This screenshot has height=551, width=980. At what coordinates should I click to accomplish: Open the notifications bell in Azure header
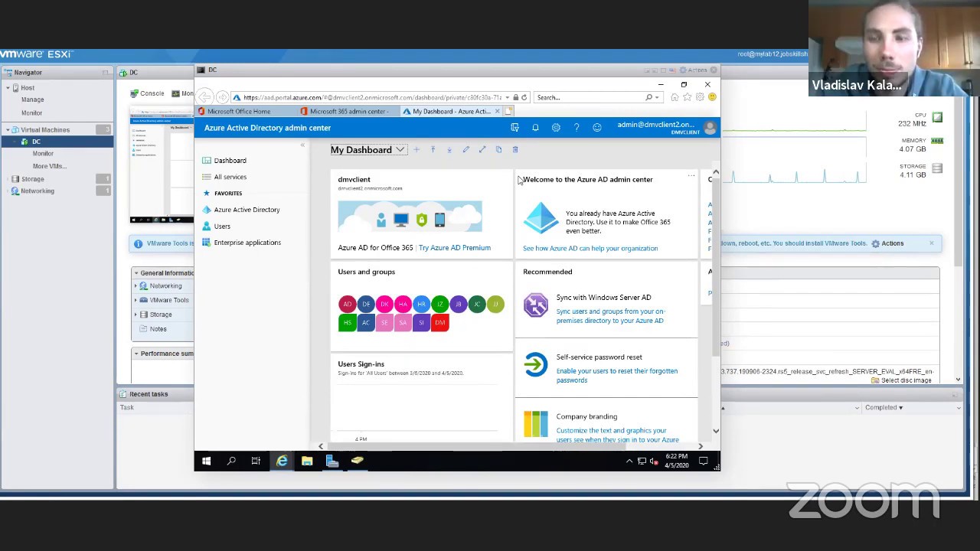click(x=535, y=128)
